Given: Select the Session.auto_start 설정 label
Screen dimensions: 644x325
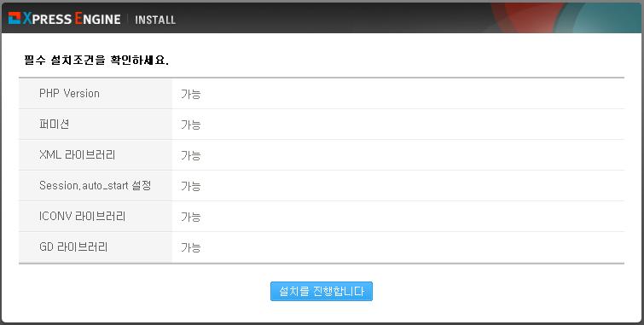Looking at the screenshot, I should click(x=96, y=185).
